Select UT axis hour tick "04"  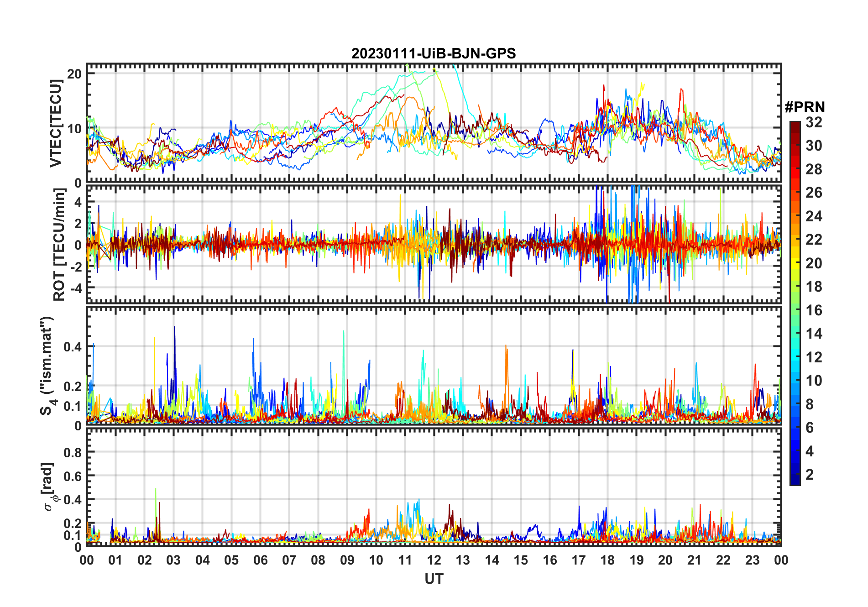(203, 560)
